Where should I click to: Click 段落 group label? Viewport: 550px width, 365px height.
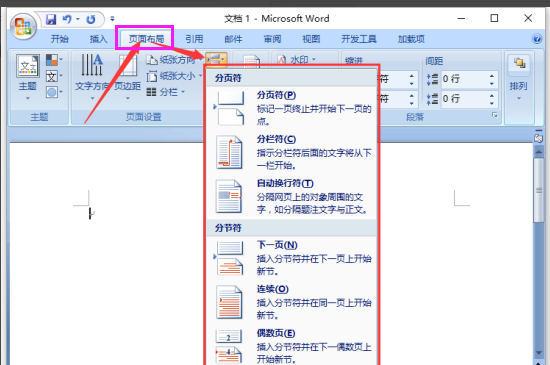pyautogui.click(x=415, y=117)
